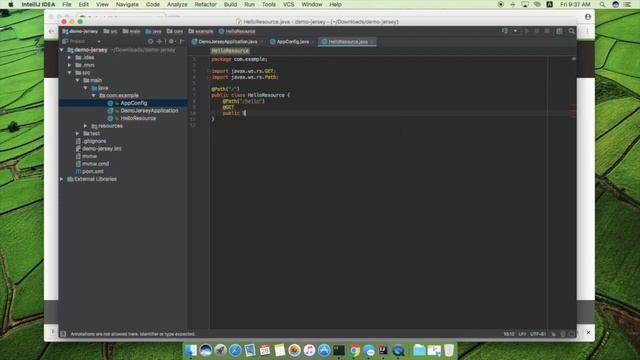The image size is (640, 360).
Task: Click java breadcrumb in navigation bar
Action: (153, 31)
